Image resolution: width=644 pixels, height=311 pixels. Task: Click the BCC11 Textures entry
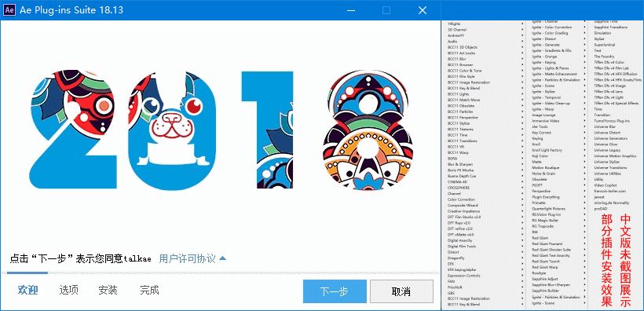pos(460,129)
